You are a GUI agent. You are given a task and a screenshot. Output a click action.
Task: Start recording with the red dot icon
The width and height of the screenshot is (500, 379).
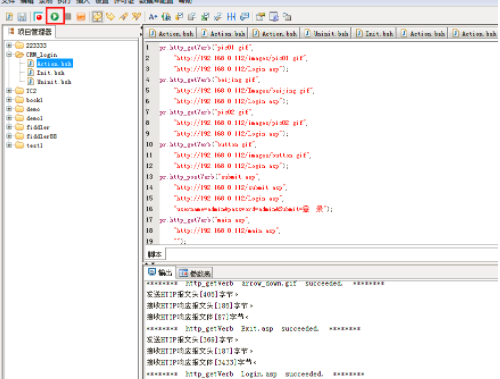coord(38,17)
